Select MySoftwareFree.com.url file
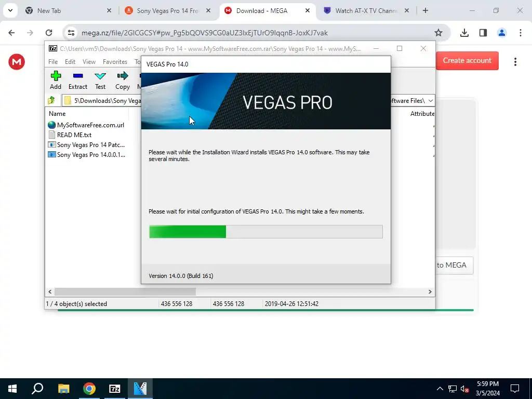 click(x=86, y=125)
